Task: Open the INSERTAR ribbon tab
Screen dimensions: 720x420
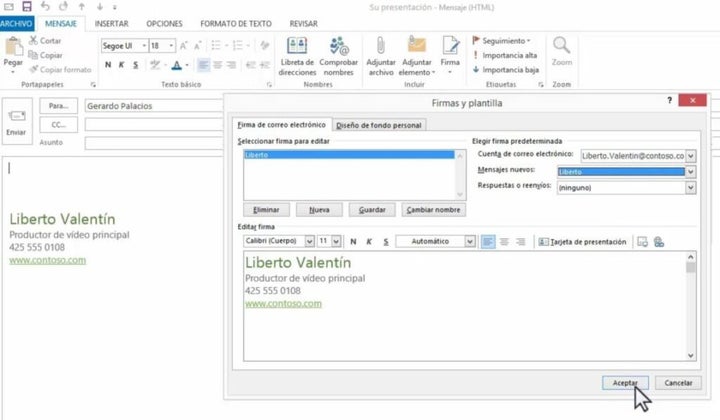Action: click(x=111, y=22)
